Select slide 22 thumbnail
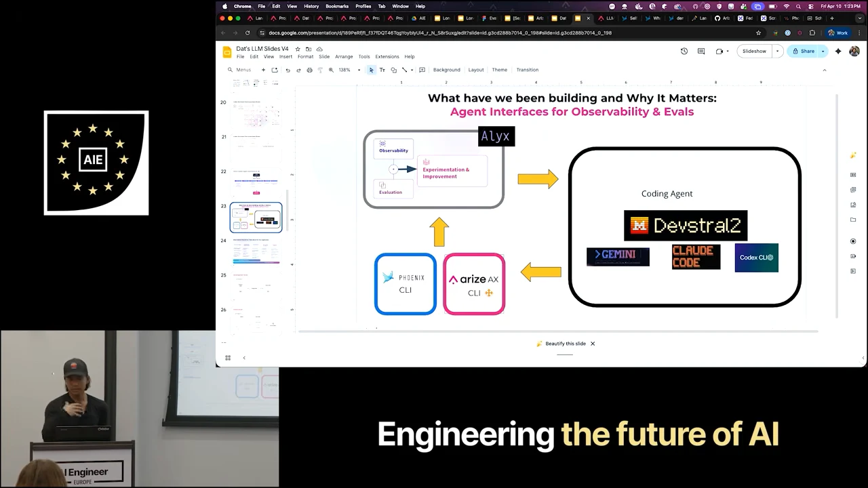The image size is (868, 488). 256,182
